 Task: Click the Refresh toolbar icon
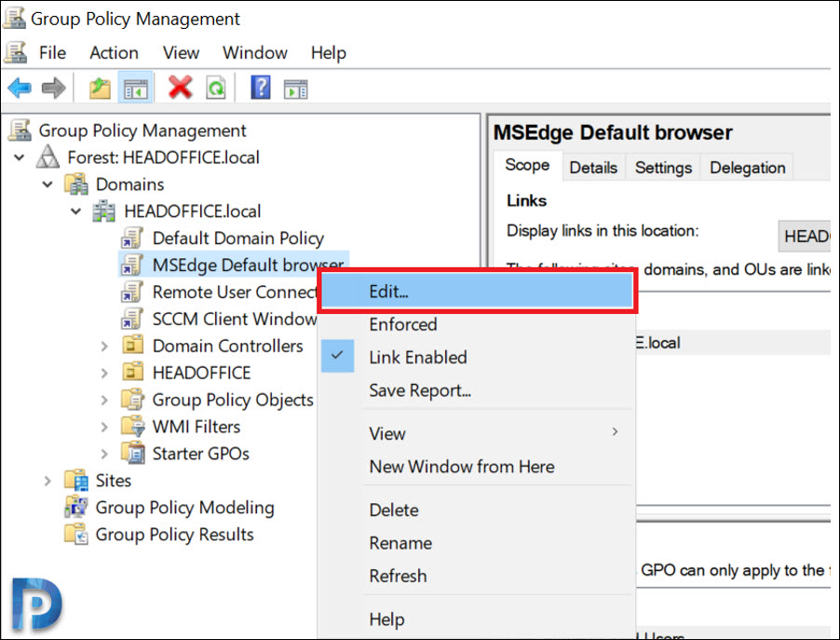click(215, 88)
